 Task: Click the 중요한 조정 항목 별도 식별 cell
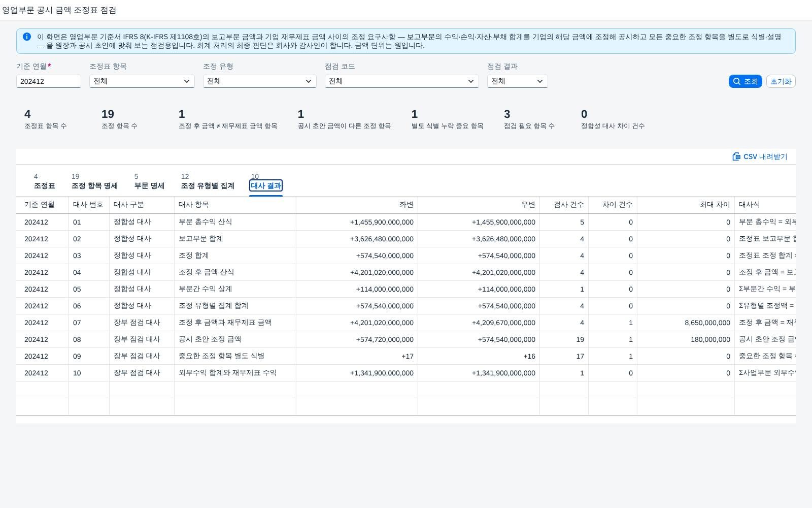pyautogui.click(x=235, y=356)
